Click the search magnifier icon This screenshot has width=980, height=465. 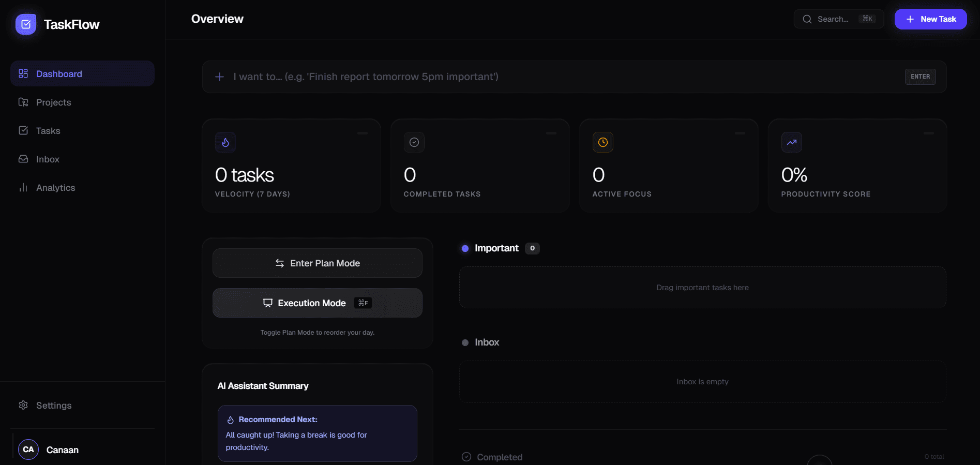807,19
